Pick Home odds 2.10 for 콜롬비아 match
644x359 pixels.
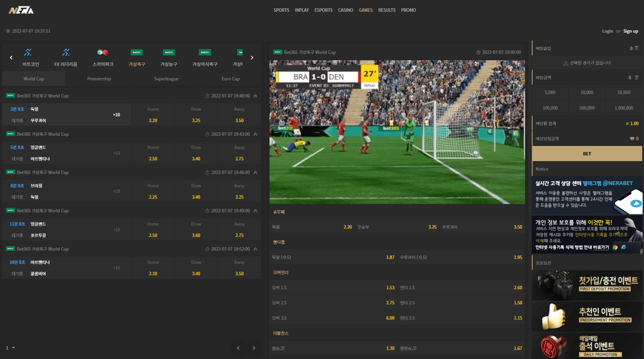click(x=153, y=268)
